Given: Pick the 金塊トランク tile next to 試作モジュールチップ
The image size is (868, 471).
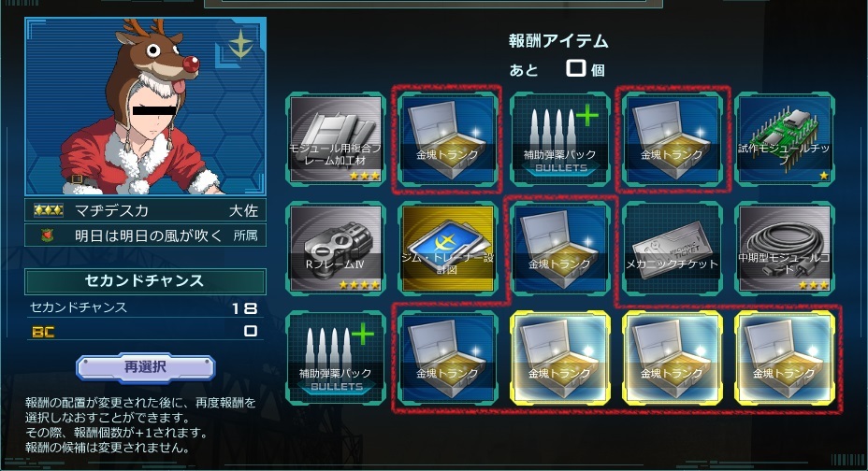Looking at the screenshot, I should pos(672,138).
